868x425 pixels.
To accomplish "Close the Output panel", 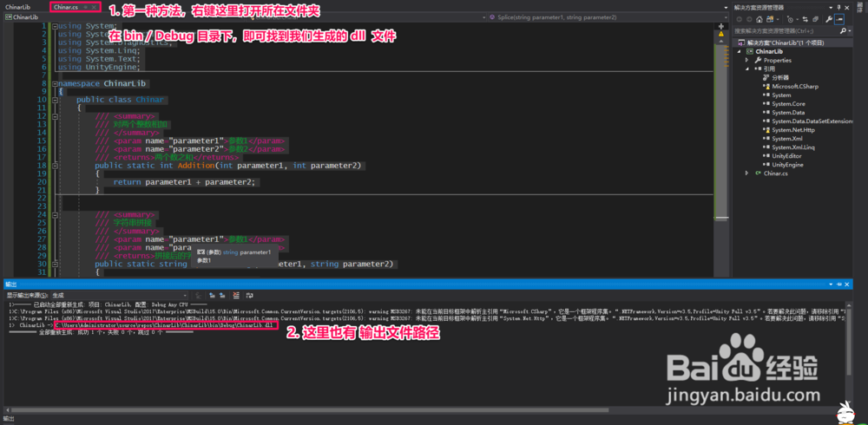I will coord(847,284).
